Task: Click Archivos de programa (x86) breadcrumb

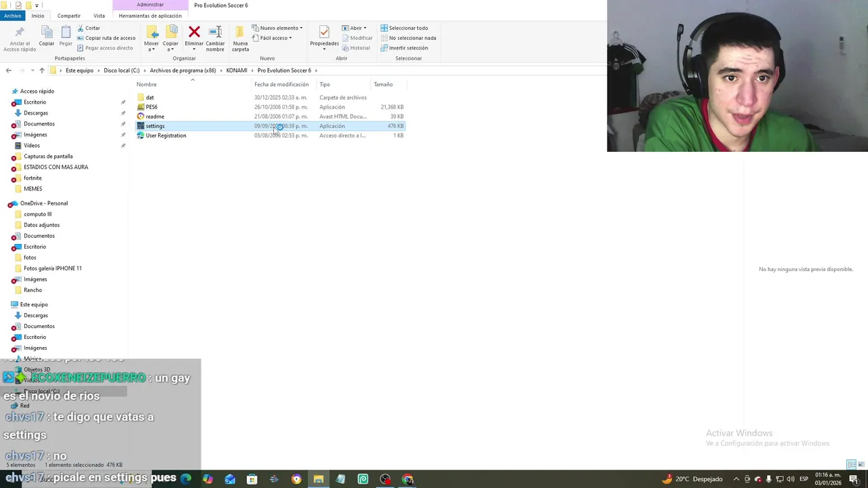Action: pyautogui.click(x=183, y=70)
